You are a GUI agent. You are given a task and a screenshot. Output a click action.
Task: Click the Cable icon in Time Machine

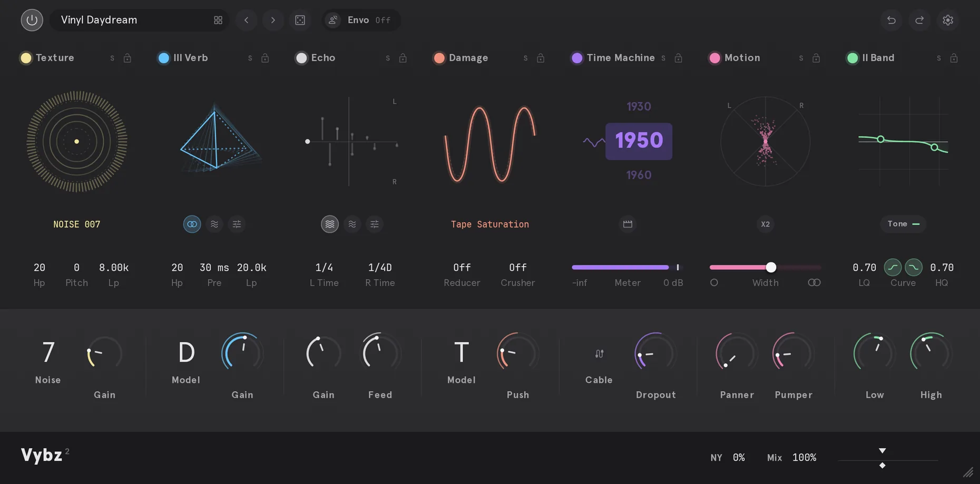599,354
